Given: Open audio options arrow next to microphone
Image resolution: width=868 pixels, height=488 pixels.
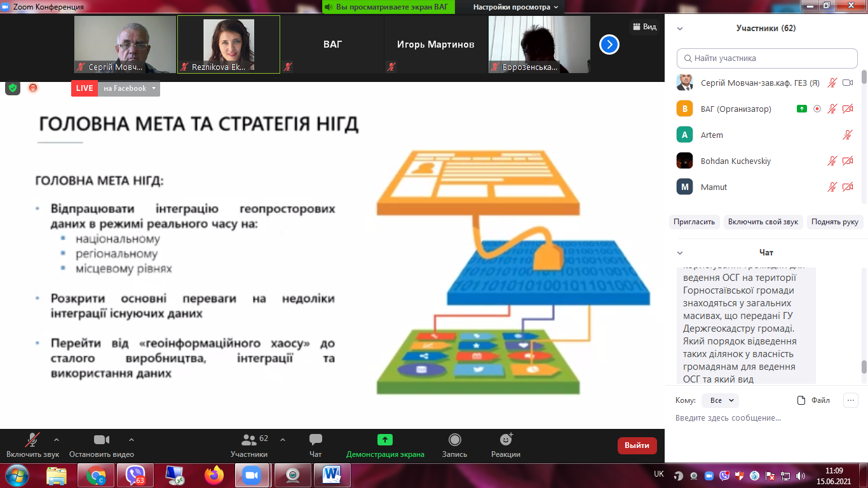Looking at the screenshot, I should coord(57,439).
